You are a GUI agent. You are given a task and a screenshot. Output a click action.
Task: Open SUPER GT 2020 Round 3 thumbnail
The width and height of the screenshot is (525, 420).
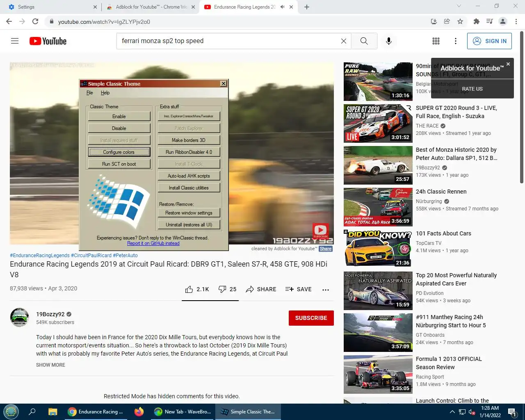378,123
